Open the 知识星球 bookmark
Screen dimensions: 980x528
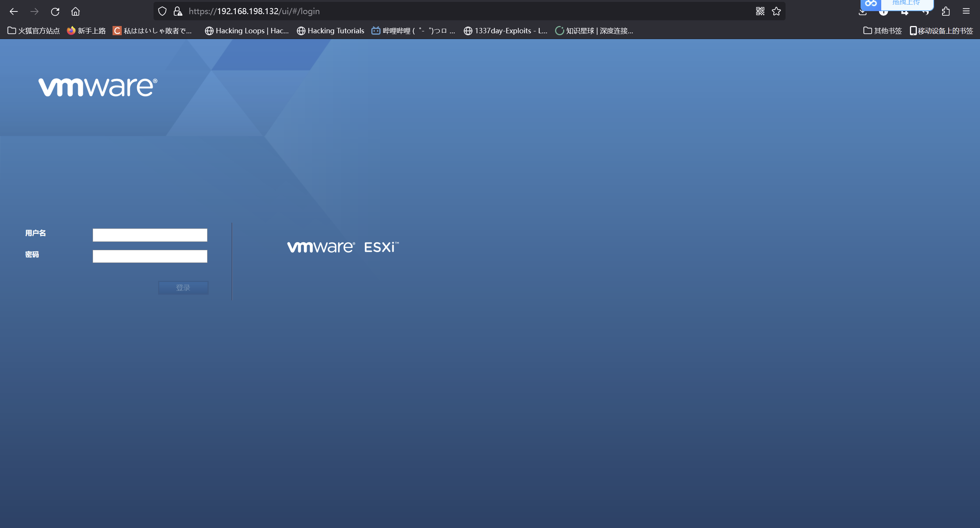tap(594, 31)
